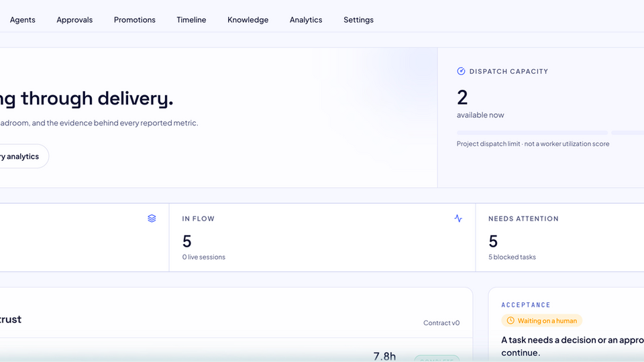Click 'A task needs a decision' message
The height and width of the screenshot is (362, 644).
(572, 346)
